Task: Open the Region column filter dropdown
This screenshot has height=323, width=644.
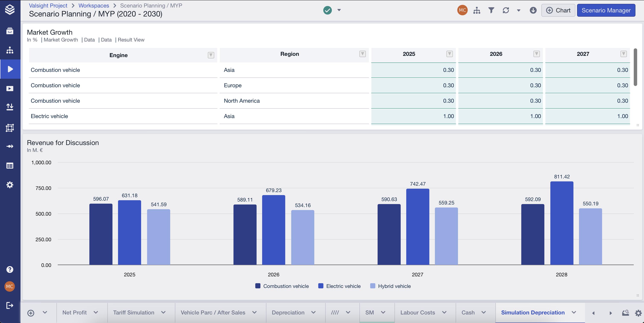Action: point(362,54)
